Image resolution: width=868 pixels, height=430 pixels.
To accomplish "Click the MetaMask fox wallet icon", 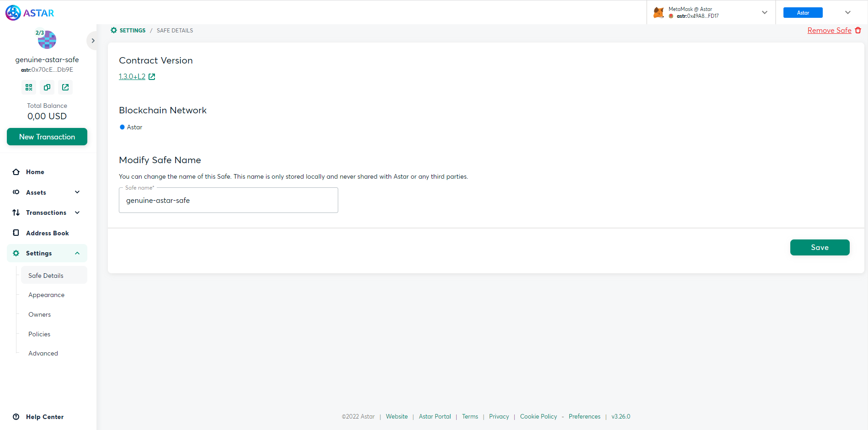I will [658, 13].
